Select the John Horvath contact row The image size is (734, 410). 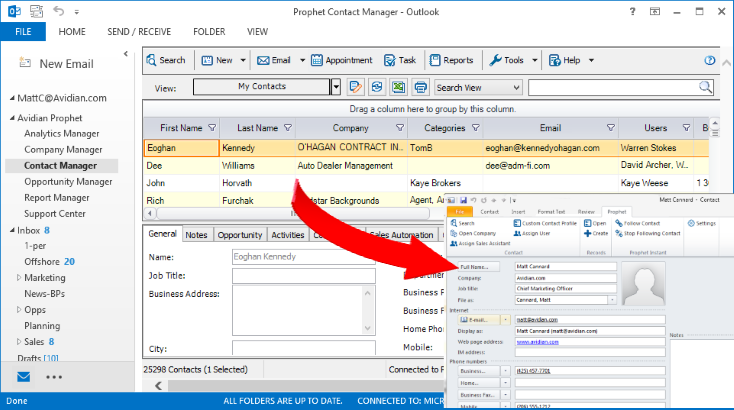(x=426, y=183)
